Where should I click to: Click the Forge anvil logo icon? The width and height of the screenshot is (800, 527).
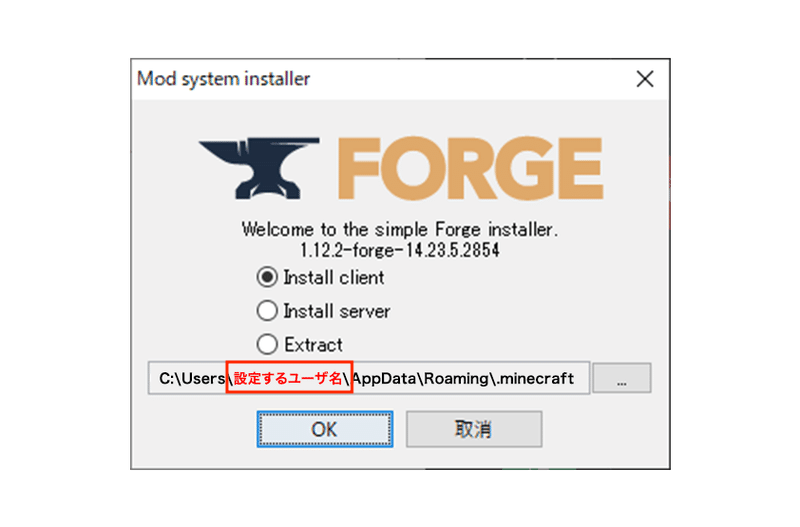259,168
